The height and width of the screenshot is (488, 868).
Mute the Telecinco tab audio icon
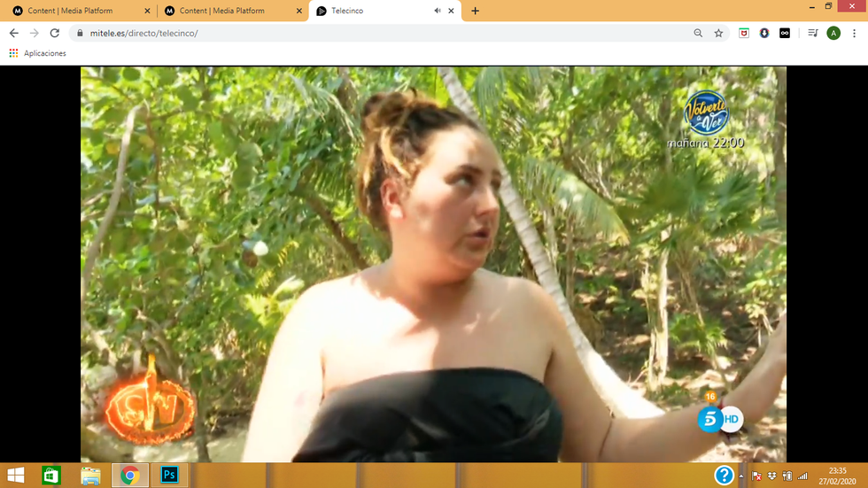coord(438,11)
